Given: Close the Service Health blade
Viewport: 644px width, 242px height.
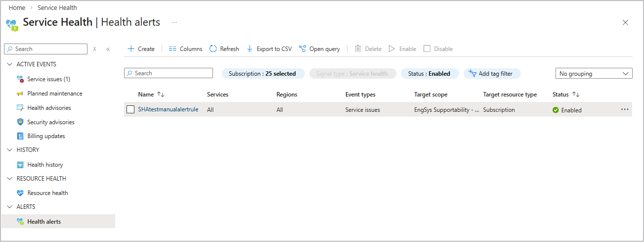Looking at the screenshot, I should 625,22.
